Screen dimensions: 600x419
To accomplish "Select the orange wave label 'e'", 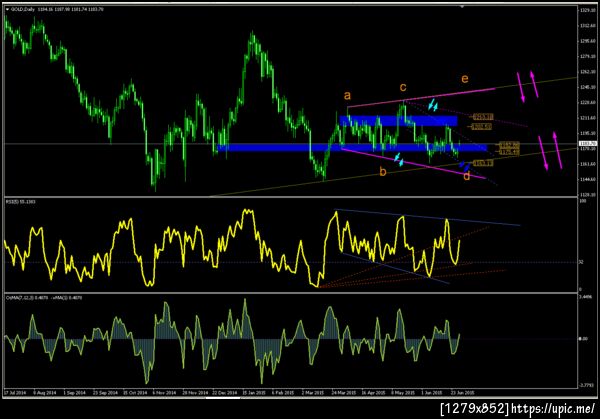I will [465, 79].
